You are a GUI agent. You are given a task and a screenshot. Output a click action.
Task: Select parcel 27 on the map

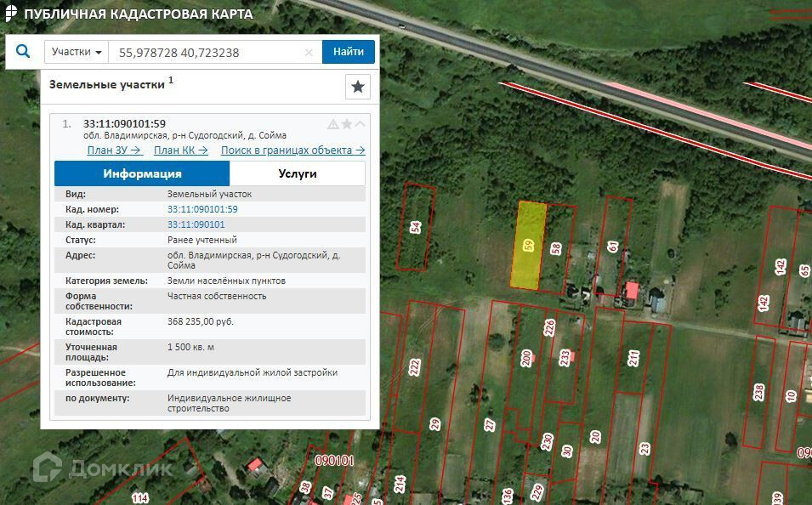490,425
